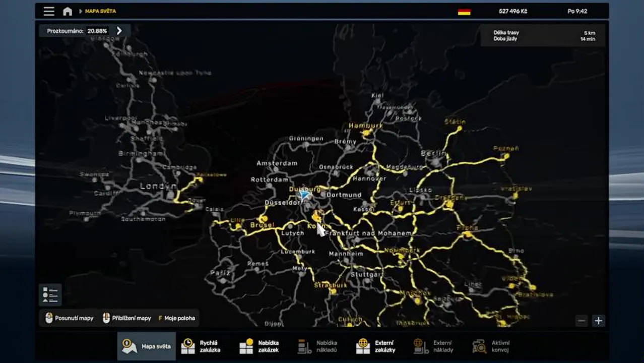
Task: Click the Doba jízdy driving time row
Action: click(544, 39)
